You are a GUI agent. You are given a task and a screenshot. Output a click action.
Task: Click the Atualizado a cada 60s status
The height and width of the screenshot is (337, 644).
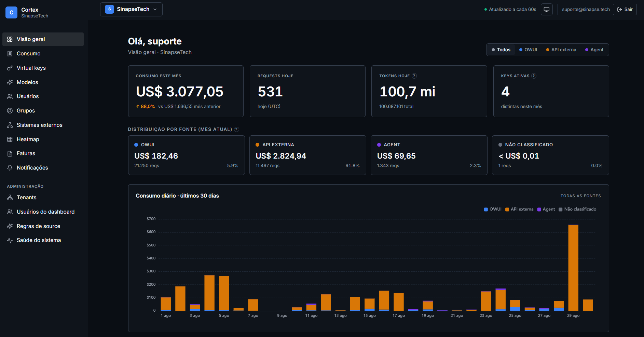point(510,10)
